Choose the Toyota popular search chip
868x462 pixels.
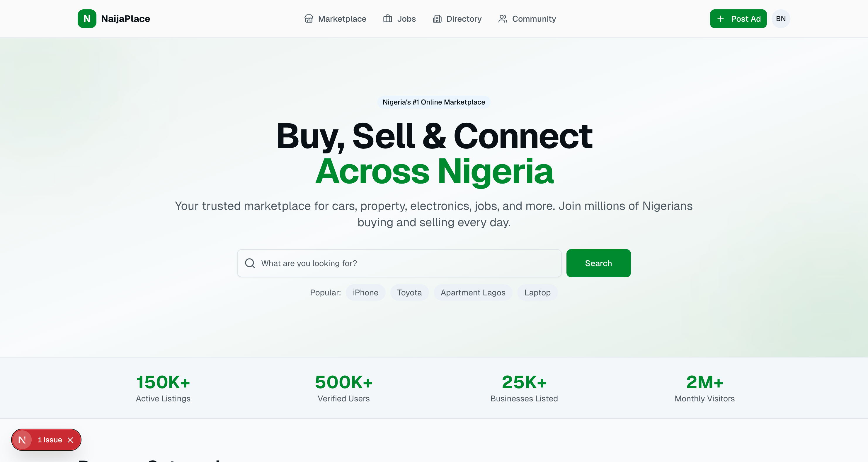(x=409, y=292)
